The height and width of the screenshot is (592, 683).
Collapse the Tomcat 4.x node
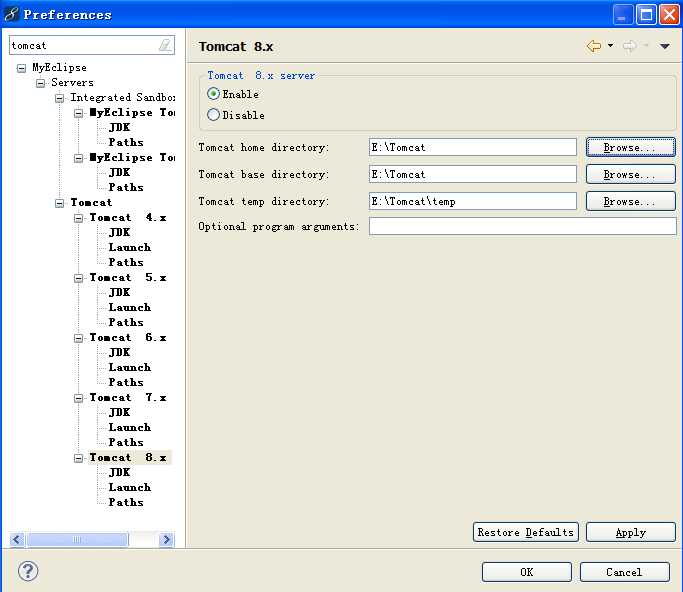(x=78, y=218)
